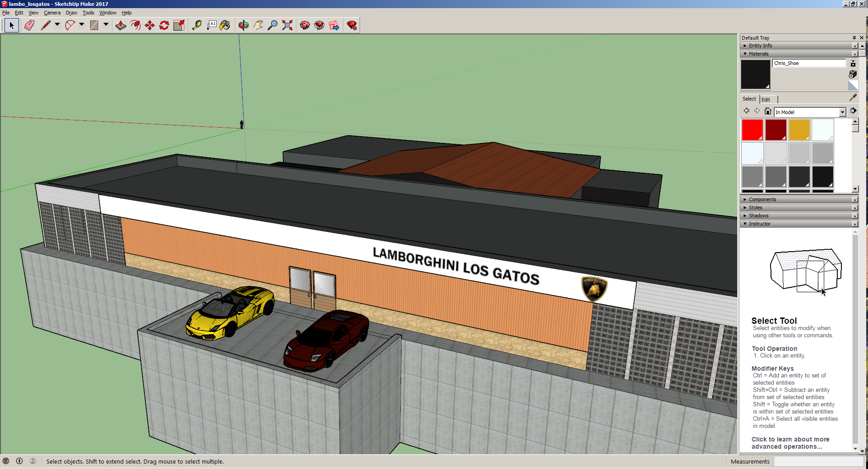Image resolution: width=868 pixels, height=469 pixels.
Task: Pin the Default Tray auto-hide
Action: point(854,38)
